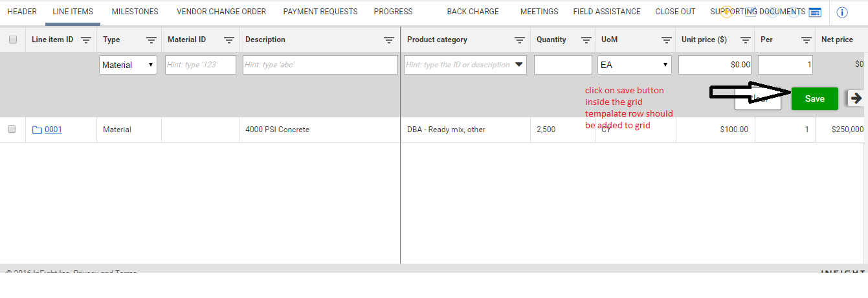Image resolution: width=868 pixels, height=298 pixels.
Task: Open filter menu for Quantity column
Action: click(x=586, y=40)
